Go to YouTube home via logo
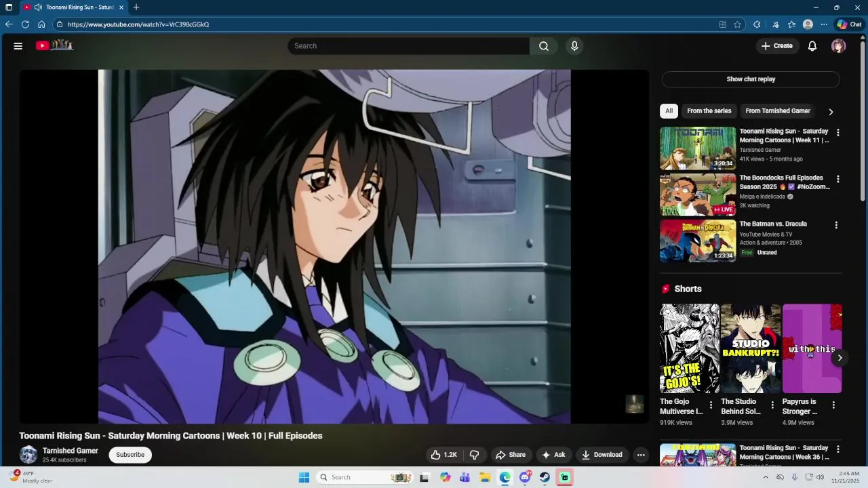868x488 pixels. 54,45
